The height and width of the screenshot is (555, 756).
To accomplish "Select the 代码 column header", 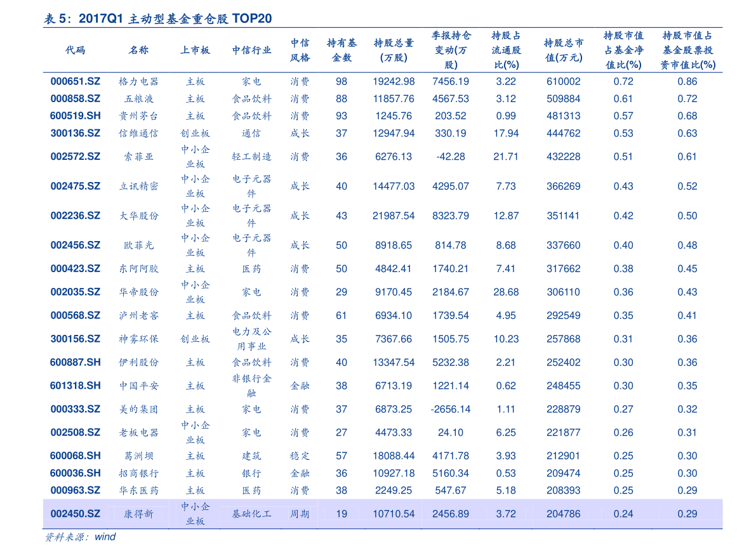I will tap(76, 49).
